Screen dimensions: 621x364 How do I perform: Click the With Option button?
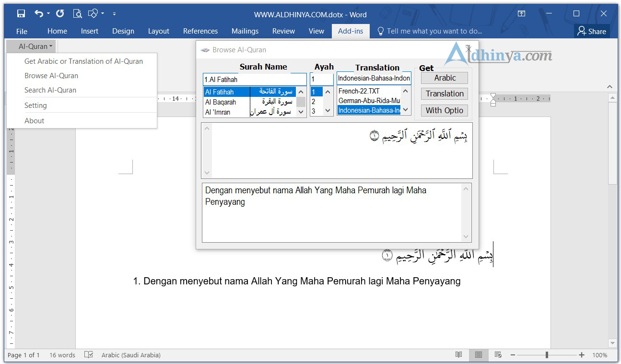[x=445, y=111]
